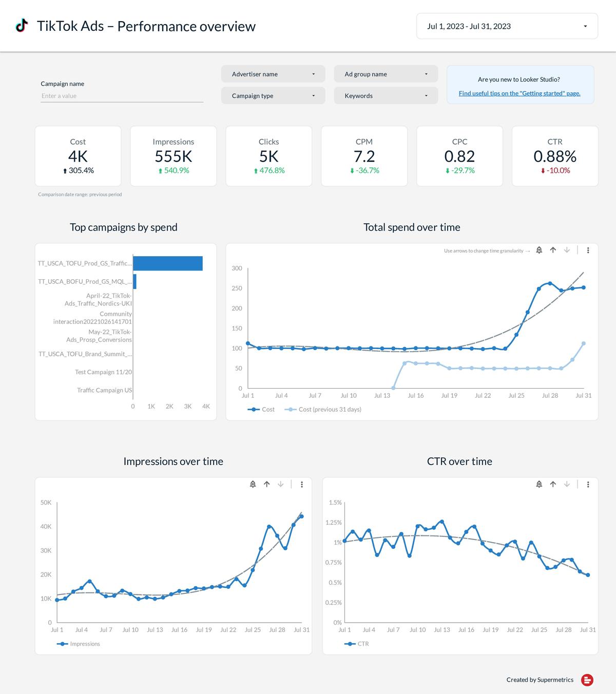Click the TikTok logo in the header
616x694 pixels.
tap(22, 26)
